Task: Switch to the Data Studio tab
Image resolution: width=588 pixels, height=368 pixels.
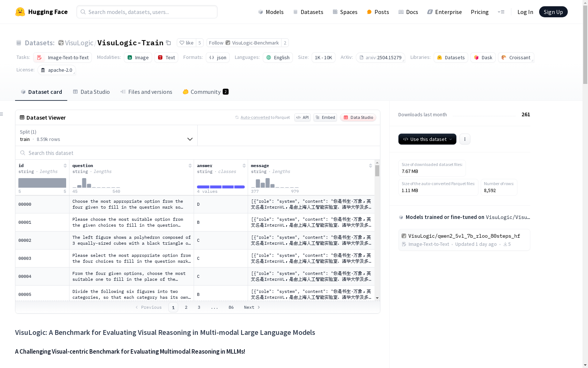Action: pos(91,92)
